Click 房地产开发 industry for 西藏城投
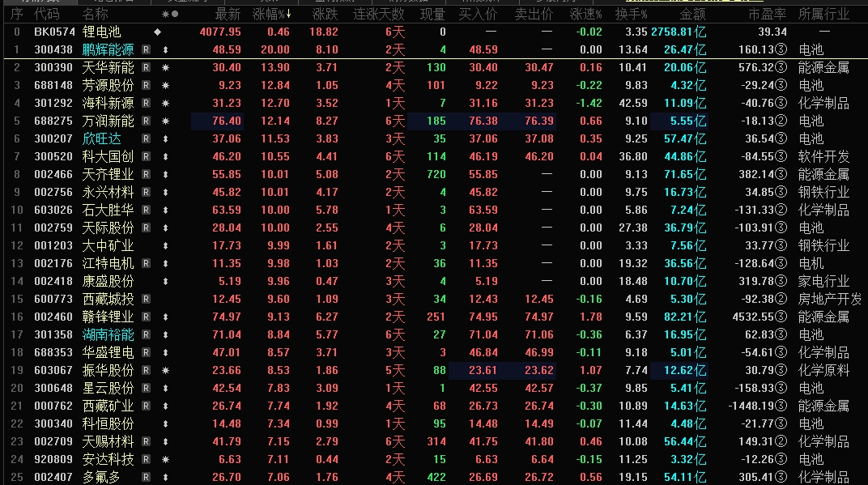 830,299
